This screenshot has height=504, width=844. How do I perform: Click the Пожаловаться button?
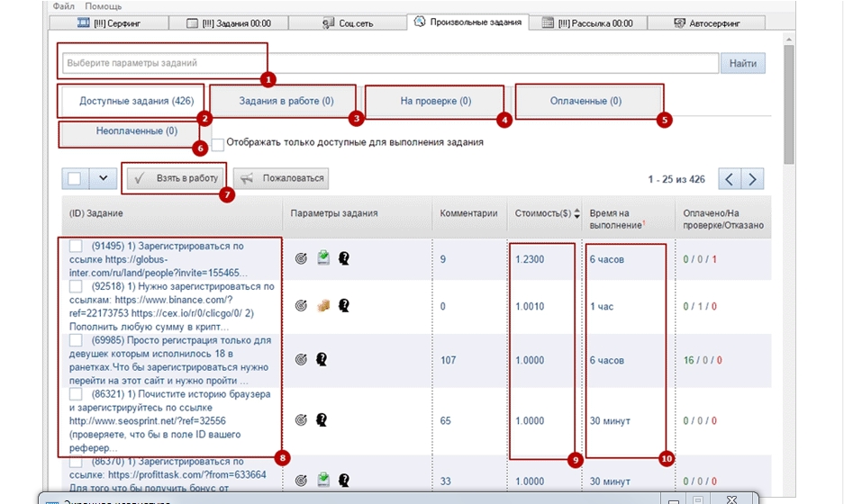click(281, 178)
